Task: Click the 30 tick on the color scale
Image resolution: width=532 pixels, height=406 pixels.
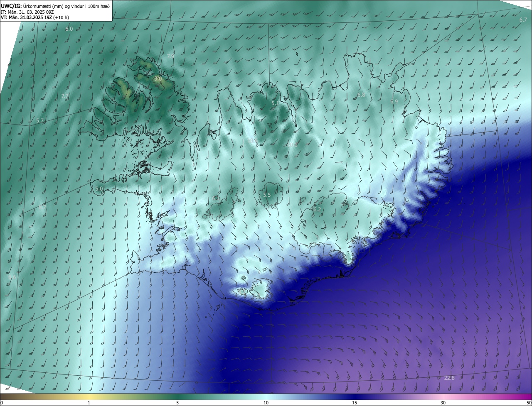Action: coord(443,403)
